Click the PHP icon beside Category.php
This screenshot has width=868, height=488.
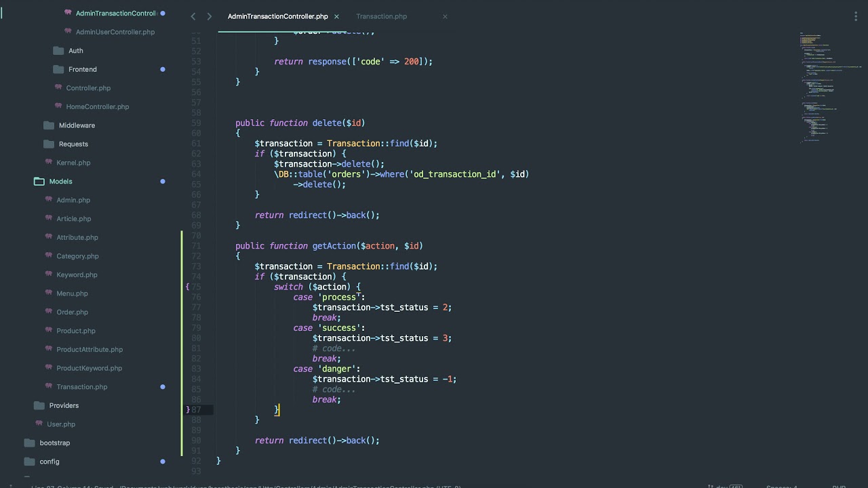(50, 256)
